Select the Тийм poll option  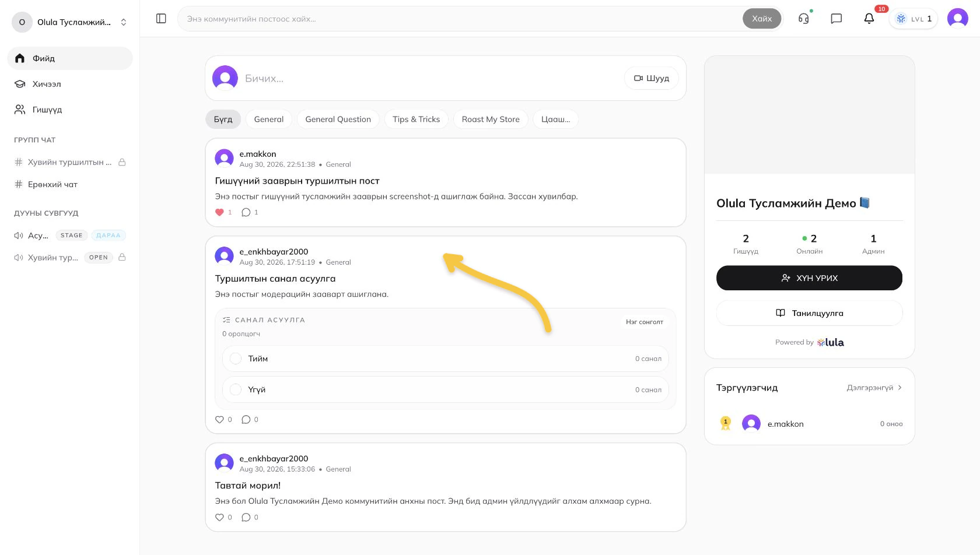pyautogui.click(x=446, y=359)
